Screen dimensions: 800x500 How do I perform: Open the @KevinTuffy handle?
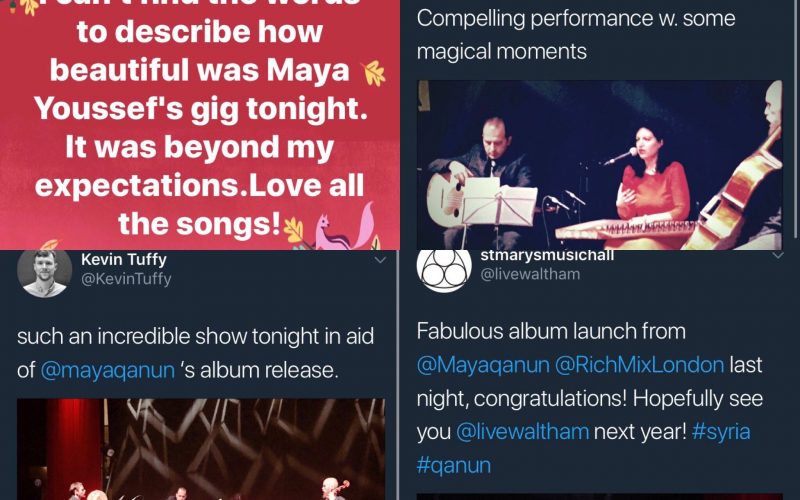[x=126, y=279]
